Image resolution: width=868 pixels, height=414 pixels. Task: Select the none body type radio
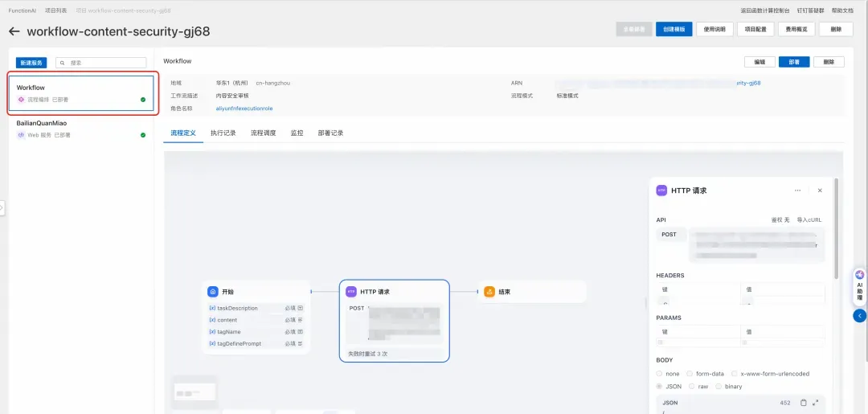[x=659, y=374]
